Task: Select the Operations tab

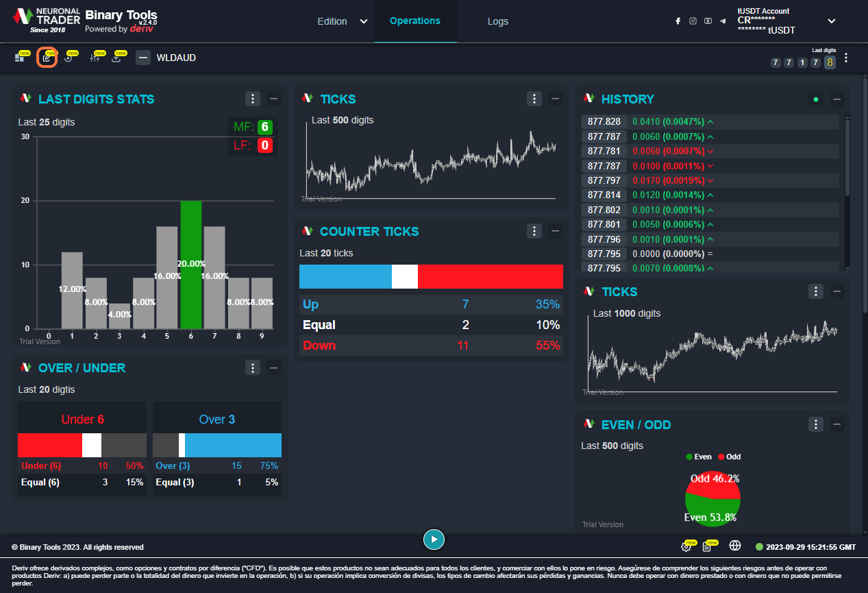Action: click(414, 21)
